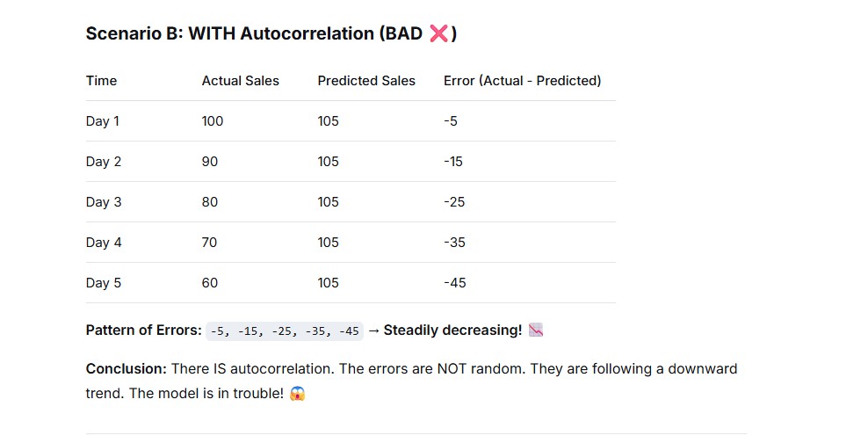The image size is (868, 443).
Task: Click the Error (Actual - Predicted) header
Action: (x=523, y=81)
